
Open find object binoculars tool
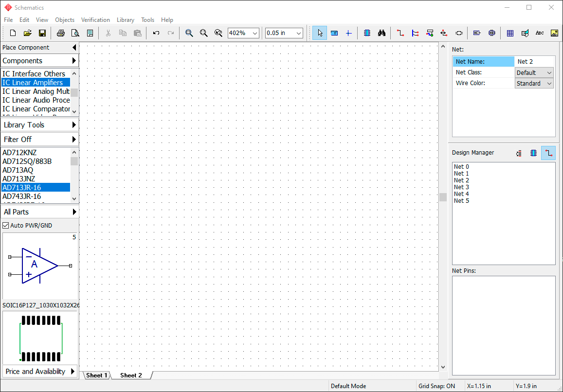coord(381,33)
